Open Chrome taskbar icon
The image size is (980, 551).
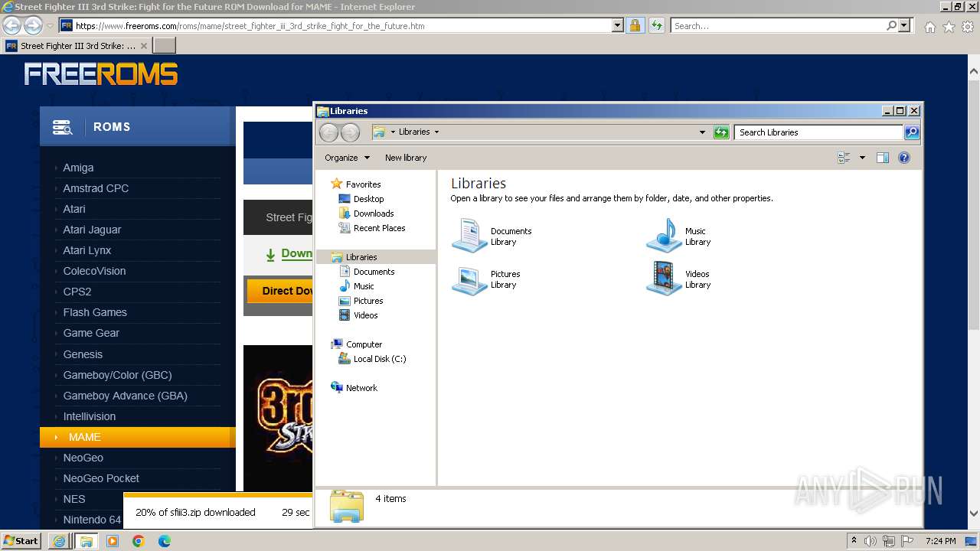[139, 541]
